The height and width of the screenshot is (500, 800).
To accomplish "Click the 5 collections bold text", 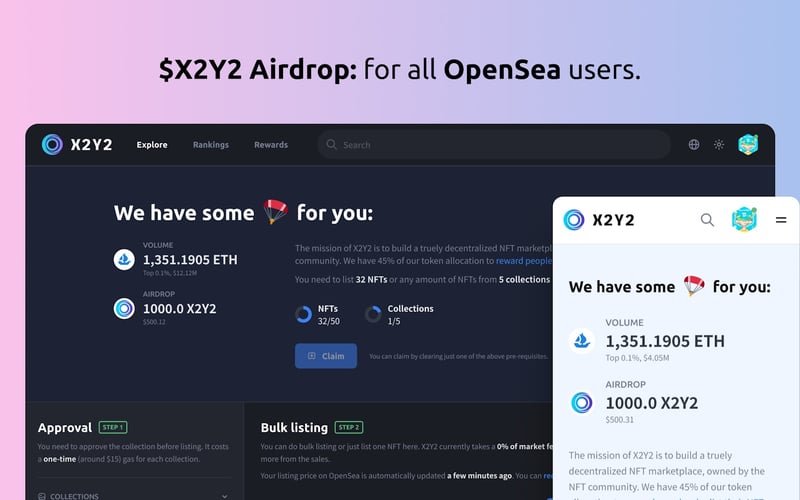I will 524,280.
